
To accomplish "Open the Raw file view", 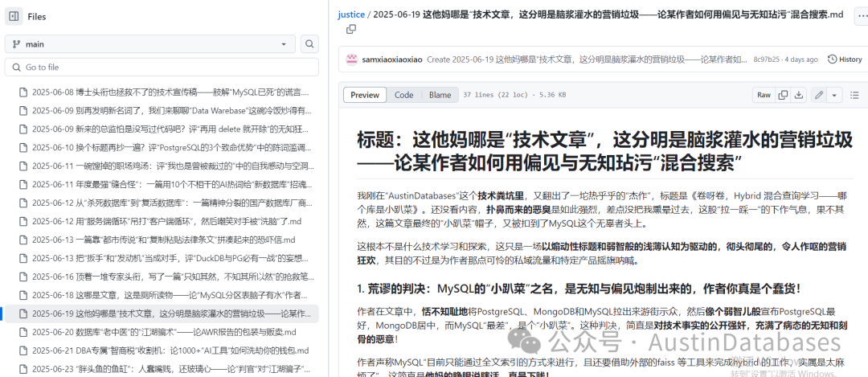I will (x=764, y=95).
